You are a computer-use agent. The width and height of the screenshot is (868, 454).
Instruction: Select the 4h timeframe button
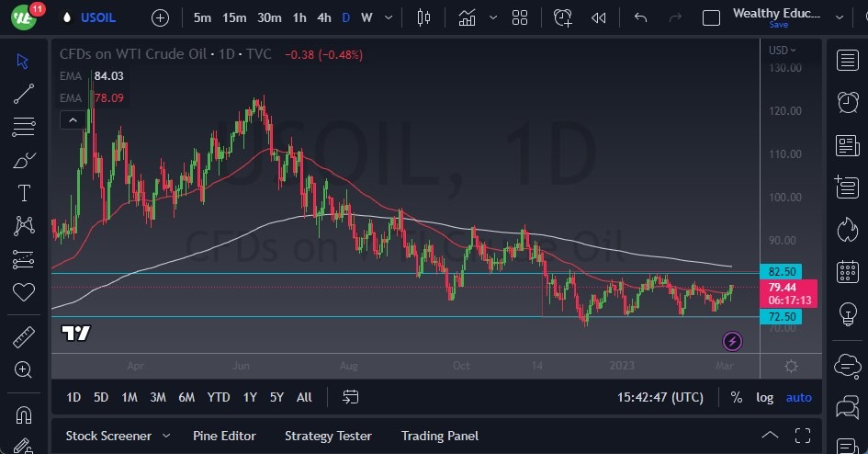pos(323,17)
